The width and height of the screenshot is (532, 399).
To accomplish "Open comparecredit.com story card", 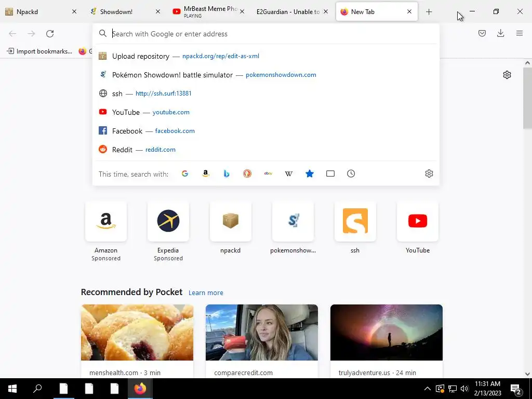I will pyautogui.click(x=262, y=341).
